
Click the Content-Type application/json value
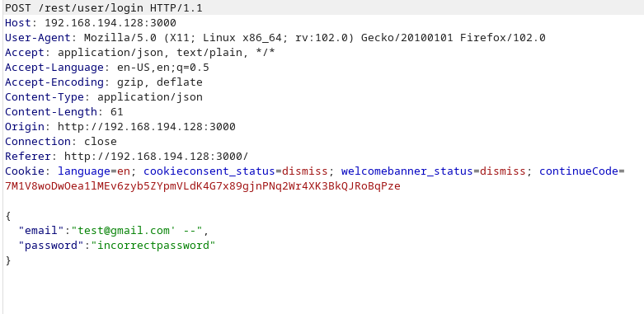[150, 97]
